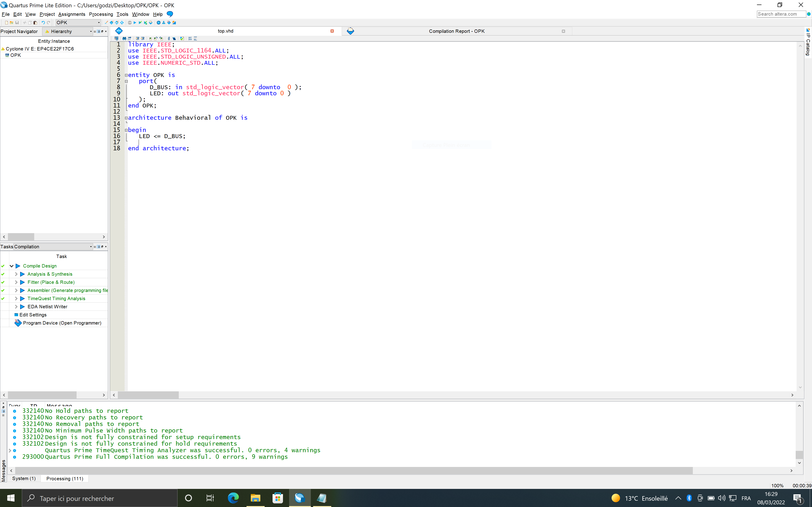
Task: Click the Open Project folder icon
Action: [11, 23]
